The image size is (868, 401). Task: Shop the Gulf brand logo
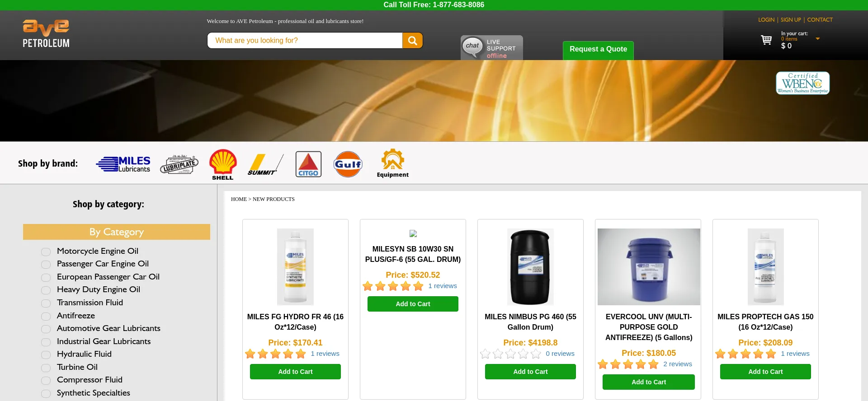(x=348, y=164)
